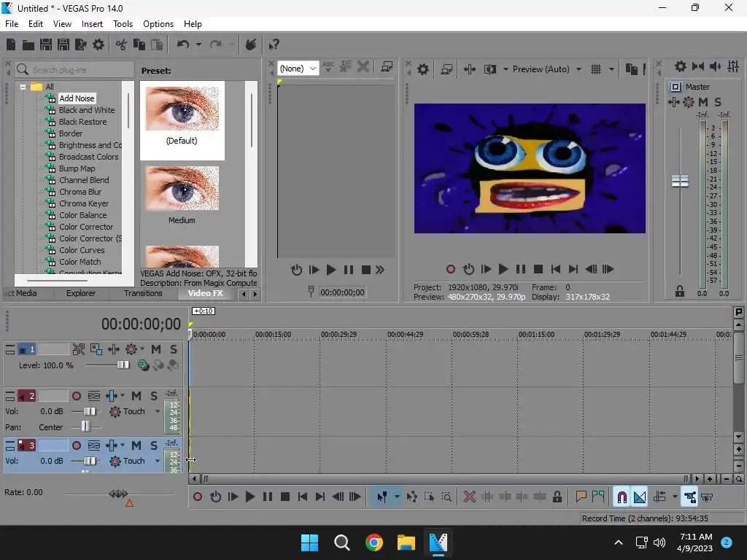Viewport: 747px width, 560px height.
Task: Open Google Chrome from the taskbar
Action: pos(374,542)
